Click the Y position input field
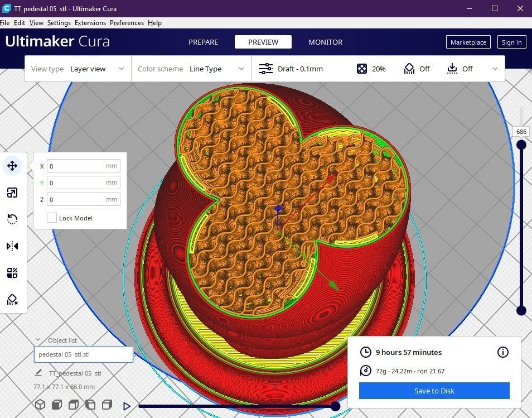 [x=84, y=182]
